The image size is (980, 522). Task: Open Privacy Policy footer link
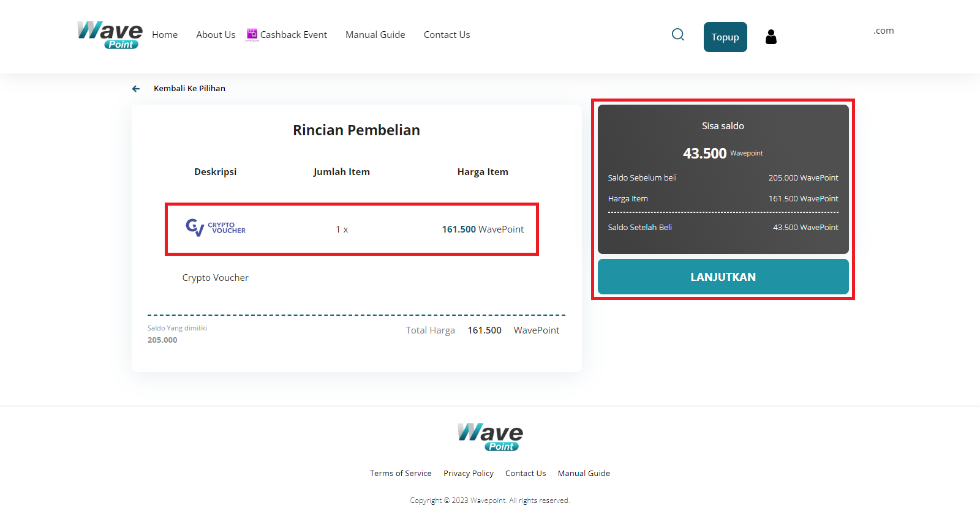(x=468, y=474)
